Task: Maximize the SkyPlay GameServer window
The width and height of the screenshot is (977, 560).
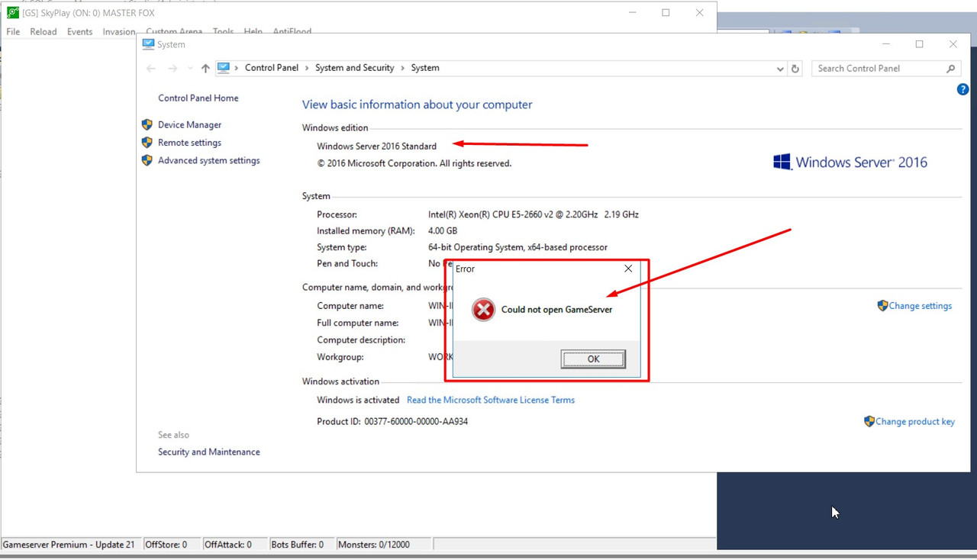Action: (666, 12)
